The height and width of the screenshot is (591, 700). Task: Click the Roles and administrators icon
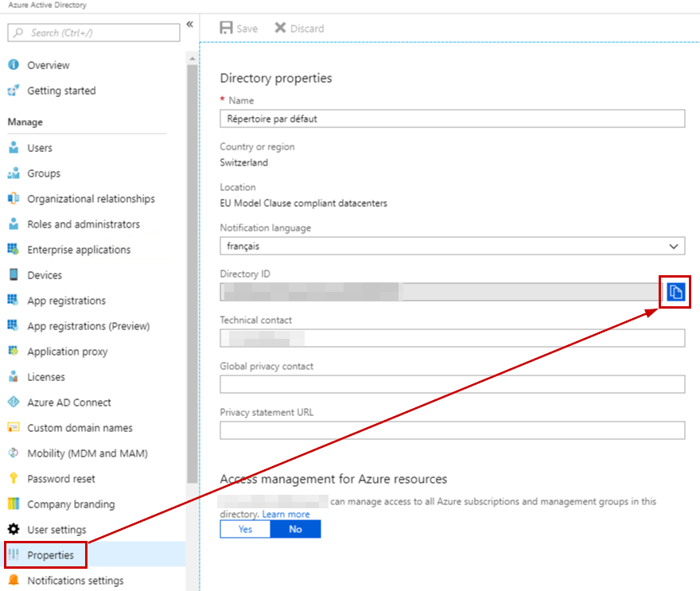[14, 224]
